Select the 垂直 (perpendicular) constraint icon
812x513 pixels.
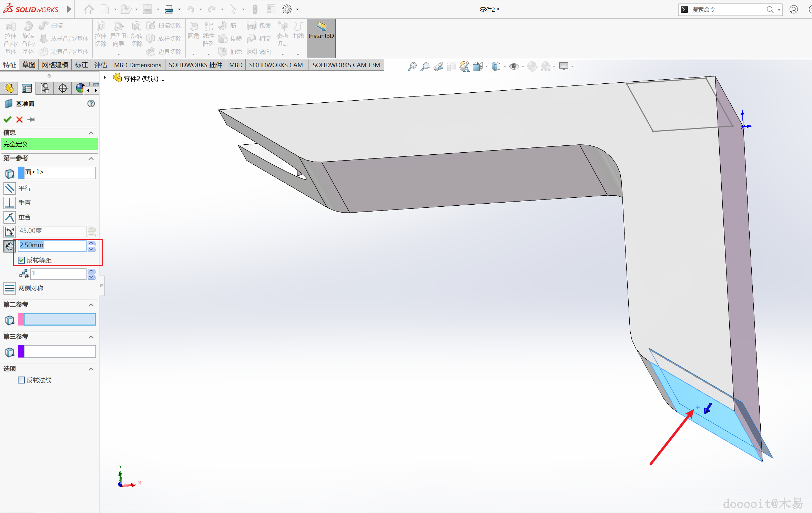(10, 203)
